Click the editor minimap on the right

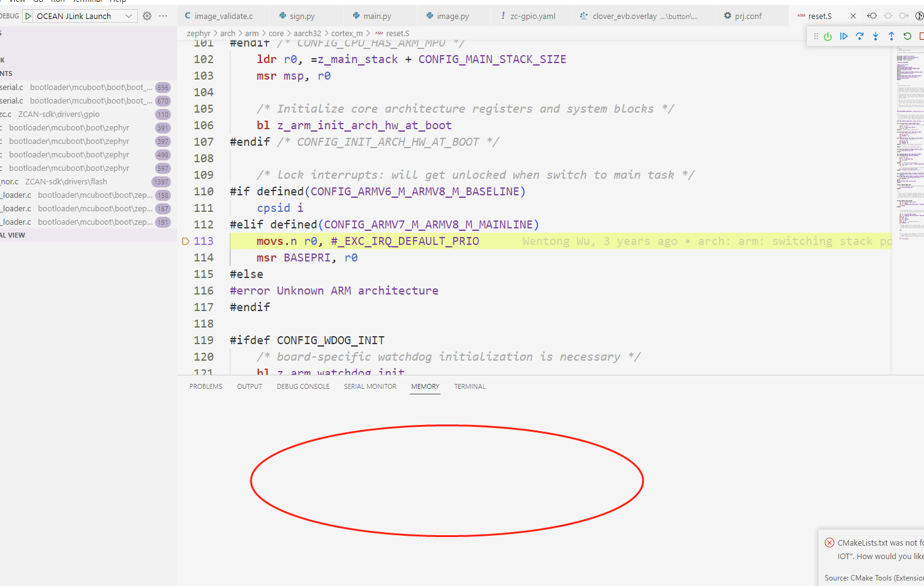click(x=907, y=144)
